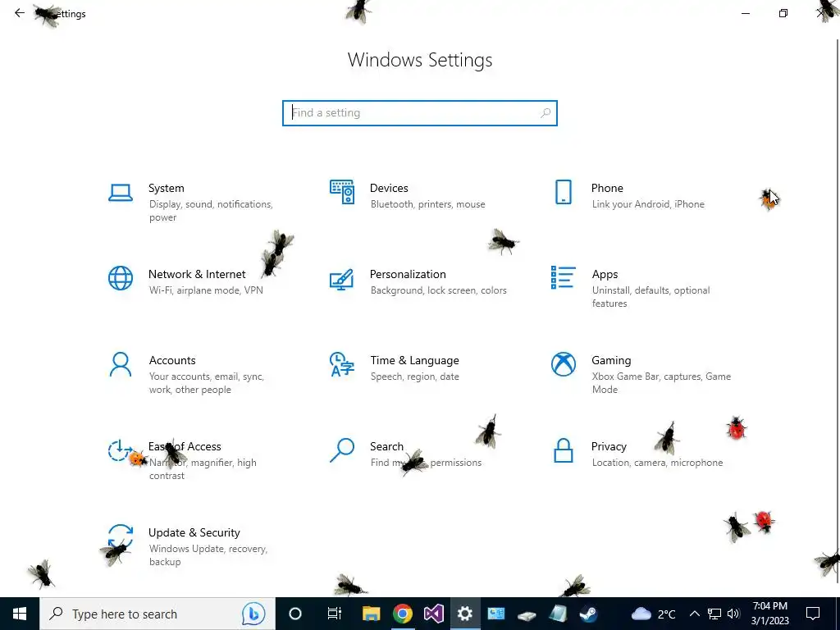Click 'Link your Android, iPhone' text
The height and width of the screenshot is (630, 840).
[648, 204]
